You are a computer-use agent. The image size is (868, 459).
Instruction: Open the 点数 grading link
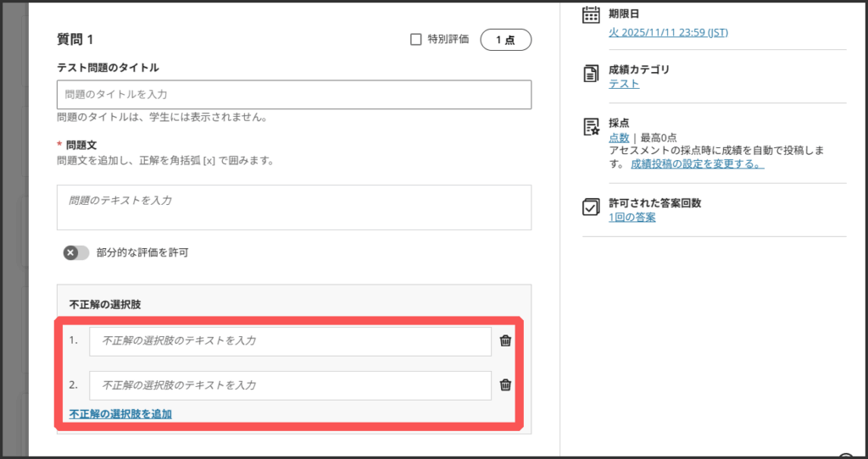pos(619,137)
